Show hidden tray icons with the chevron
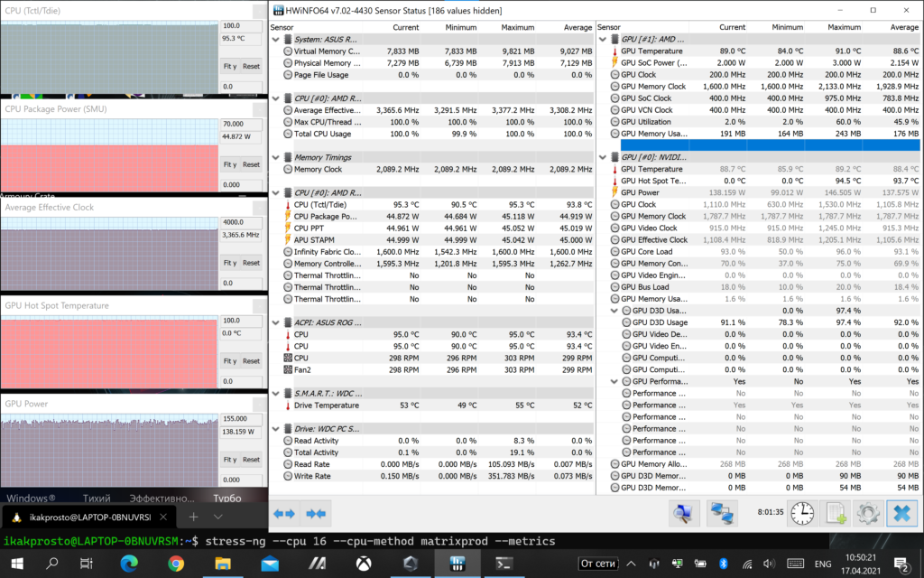The width and height of the screenshot is (924, 578). click(631, 564)
